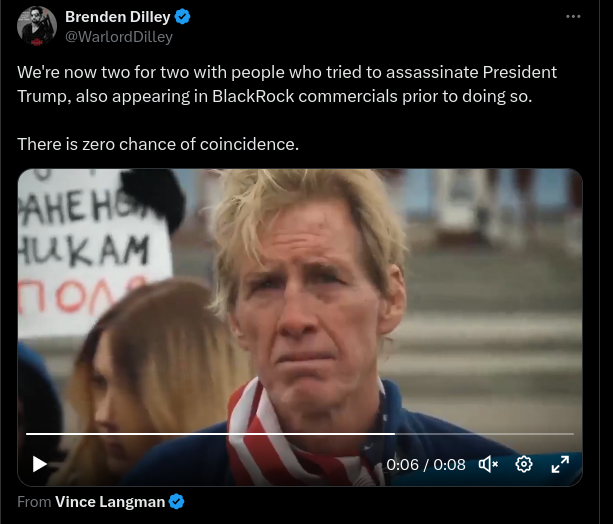This screenshot has height=524, width=613.
Task: Click the 0:06 / 0:08 time display
Action: pos(426,465)
